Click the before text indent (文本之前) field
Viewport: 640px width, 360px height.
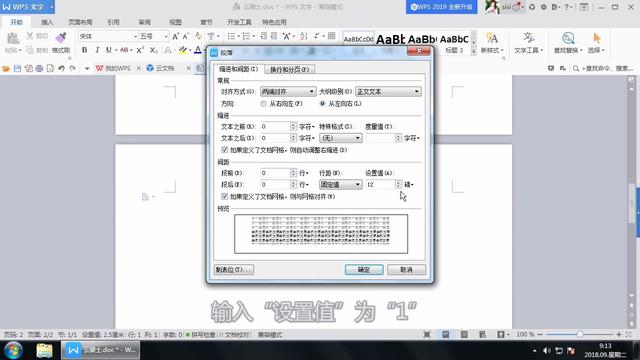point(275,127)
